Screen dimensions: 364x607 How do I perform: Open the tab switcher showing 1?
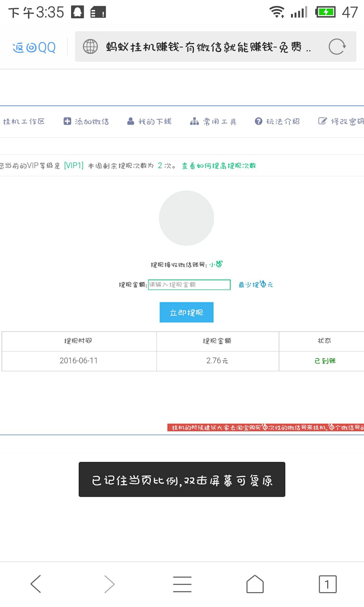click(327, 584)
